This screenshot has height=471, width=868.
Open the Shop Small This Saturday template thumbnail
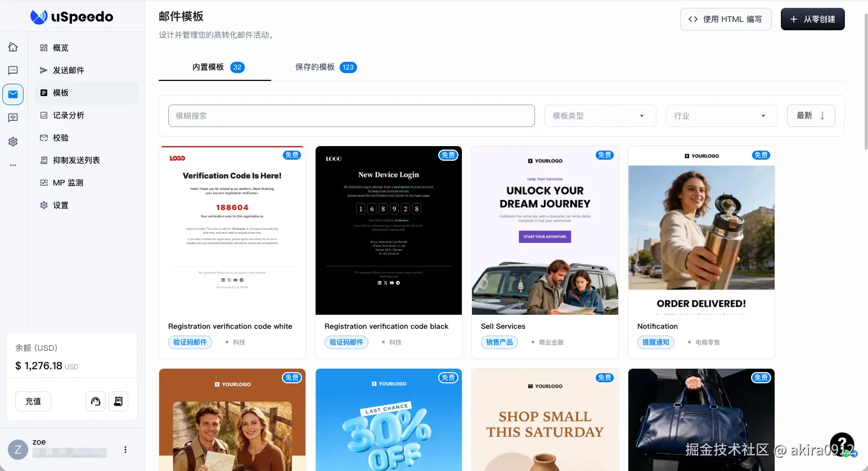click(x=545, y=420)
